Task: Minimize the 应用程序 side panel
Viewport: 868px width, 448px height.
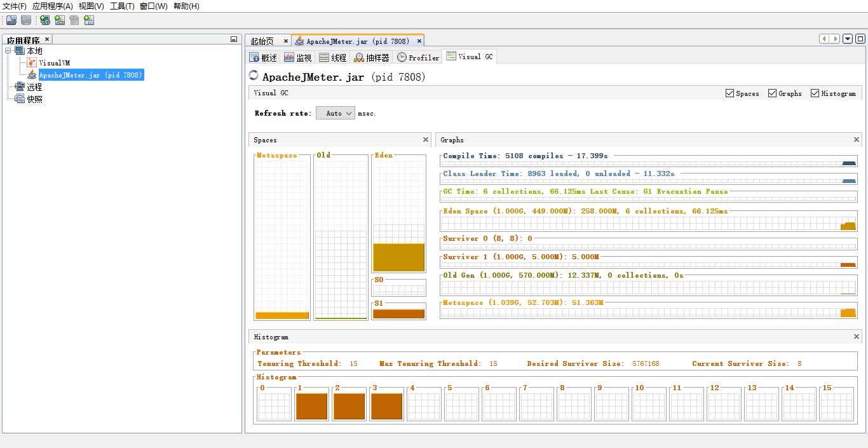Action: click(234, 39)
